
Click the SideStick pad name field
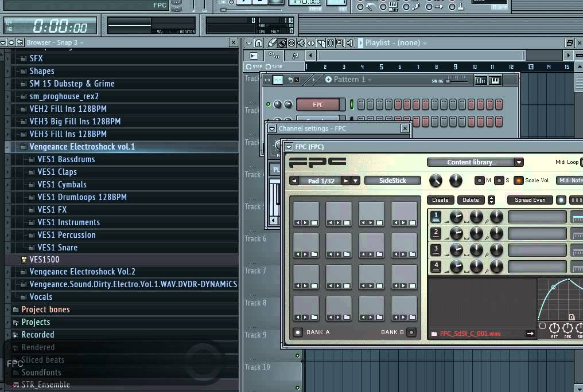[x=392, y=181]
